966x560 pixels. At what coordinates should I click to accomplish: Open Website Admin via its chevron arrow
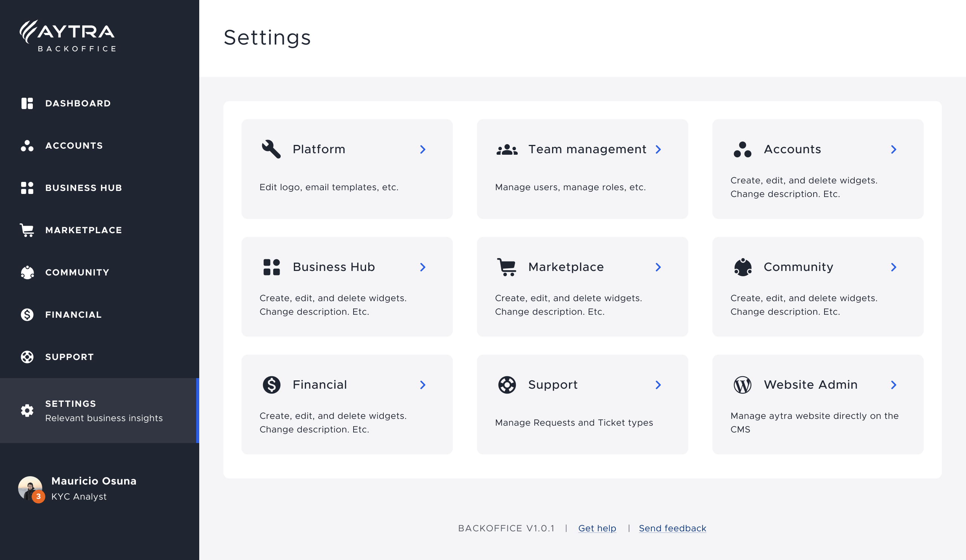(894, 385)
